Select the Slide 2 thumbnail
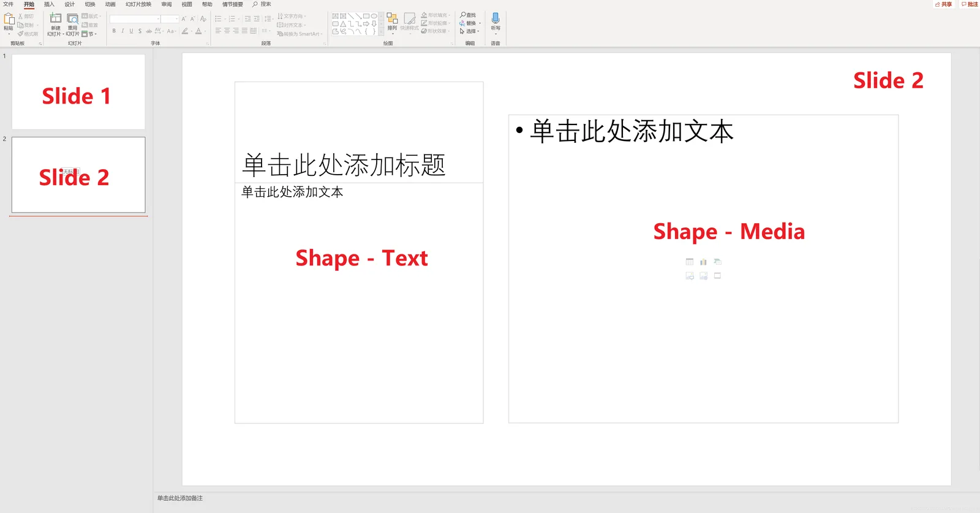The image size is (980, 513). click(78, 175)
